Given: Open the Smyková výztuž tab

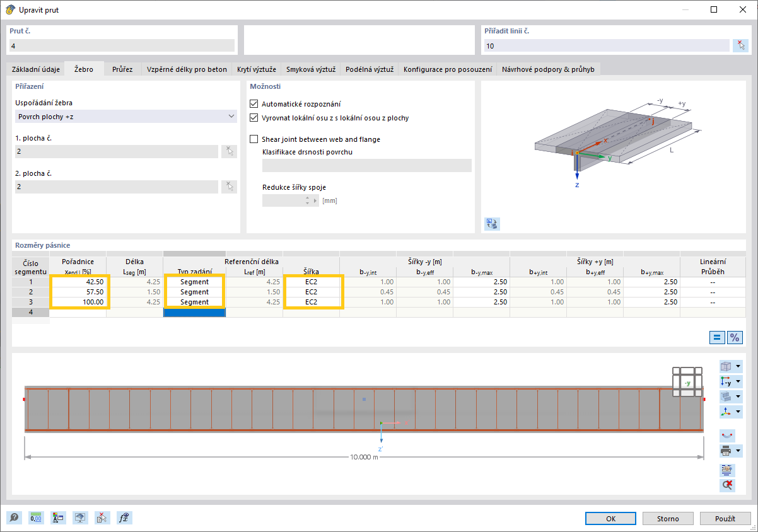Looking at the screenshot, I should point(311,69).
